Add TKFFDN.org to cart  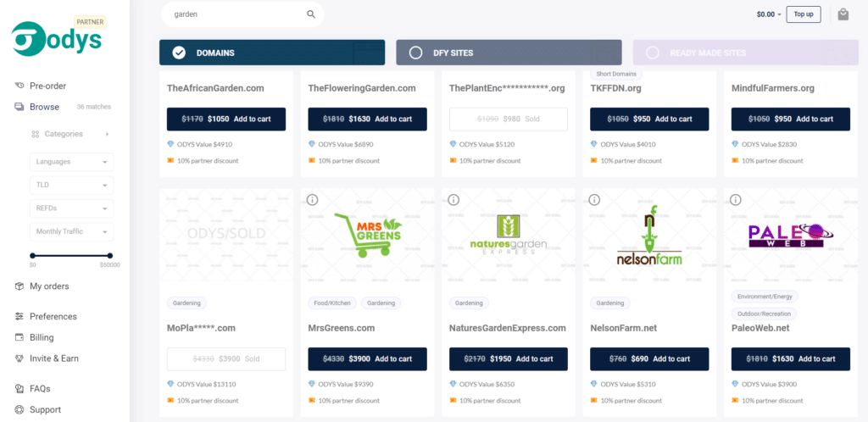tap(649, 119)
